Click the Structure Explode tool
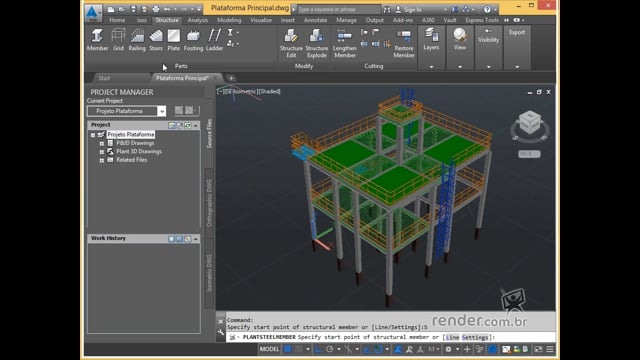 317,43
